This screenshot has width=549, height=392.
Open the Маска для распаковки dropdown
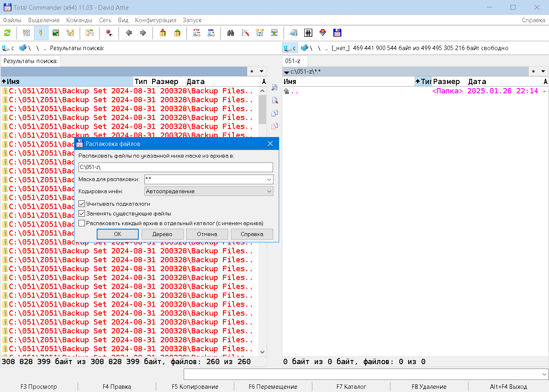point(268,179)
